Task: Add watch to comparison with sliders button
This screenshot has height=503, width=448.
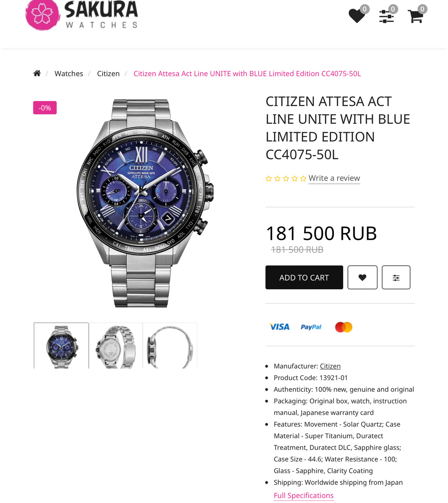Action: pos(396,277)
